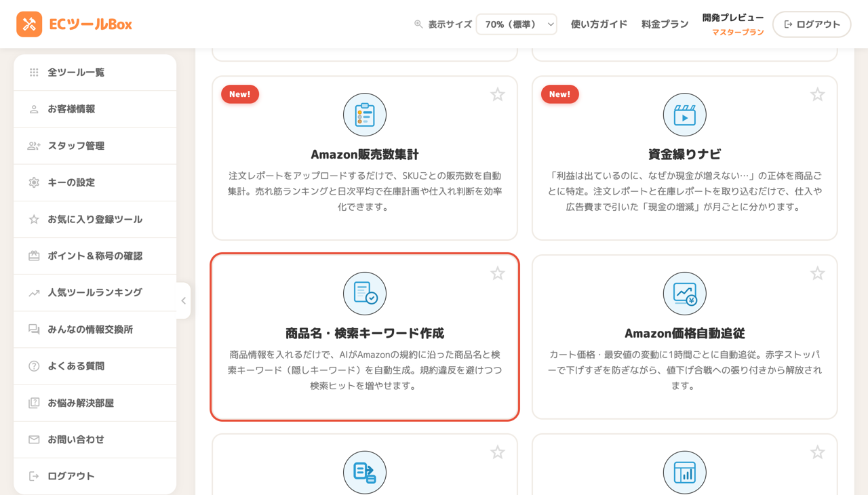Image resolution: width=868 pixels, height=495 pixels.
Task: Click the envelope icon beside お問い合わせ
Action: [34, 439]
